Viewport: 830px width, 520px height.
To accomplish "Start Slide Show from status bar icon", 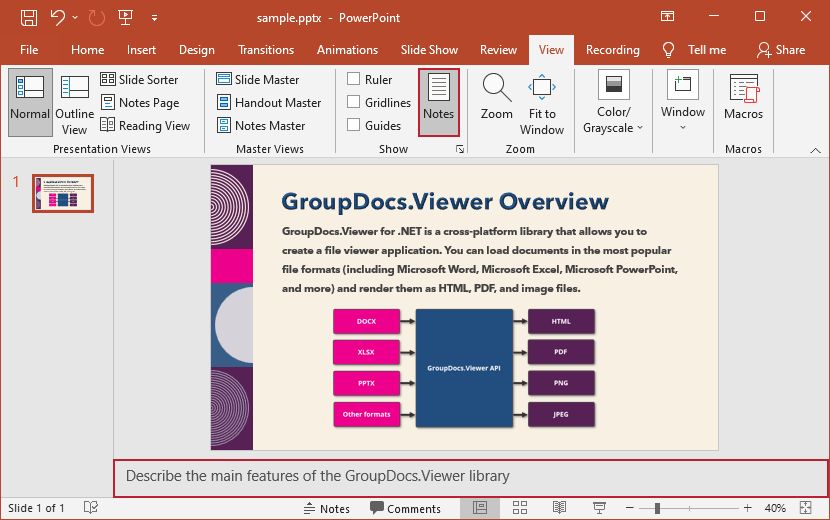I will click(599, 508).
